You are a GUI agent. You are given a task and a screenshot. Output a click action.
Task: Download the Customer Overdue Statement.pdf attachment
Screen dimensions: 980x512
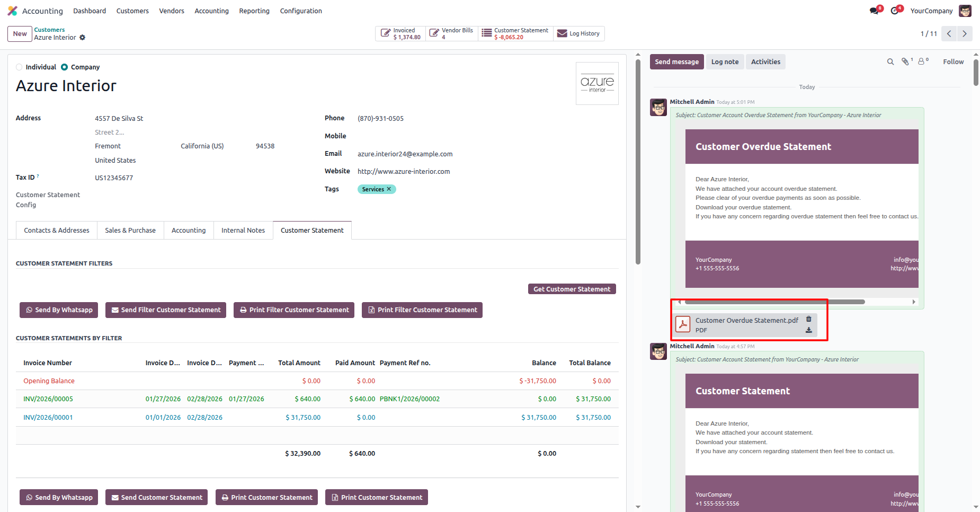point(808,330)
